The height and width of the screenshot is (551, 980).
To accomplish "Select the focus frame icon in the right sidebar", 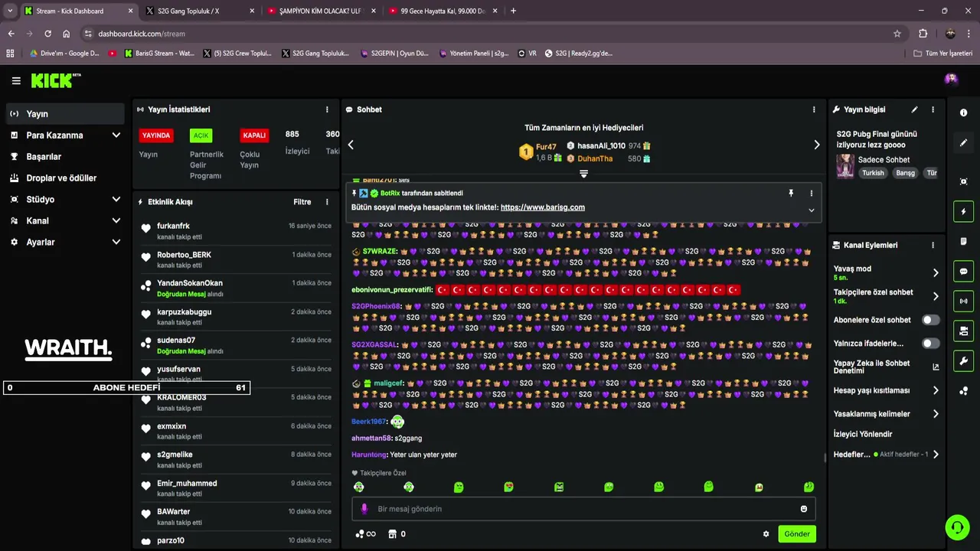I will pyautogui.click(x=963, y=181).
